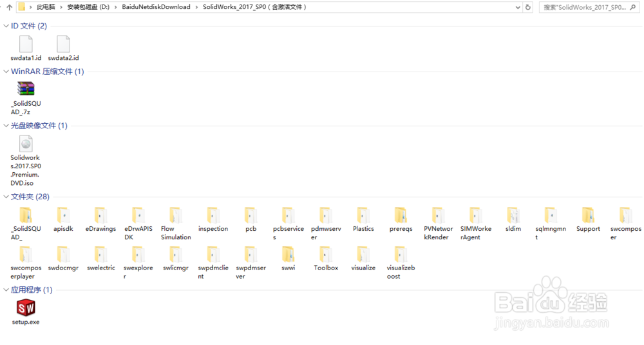Expand the chevron after 此电脑 in address bar
This screenshot has width=644, height=345.
pyautogui.click(x=61, y=7)
